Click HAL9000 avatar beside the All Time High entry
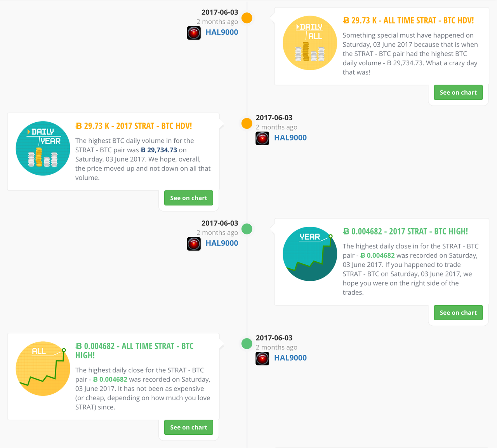Screen dimensions: 497x448 point(262,358)
